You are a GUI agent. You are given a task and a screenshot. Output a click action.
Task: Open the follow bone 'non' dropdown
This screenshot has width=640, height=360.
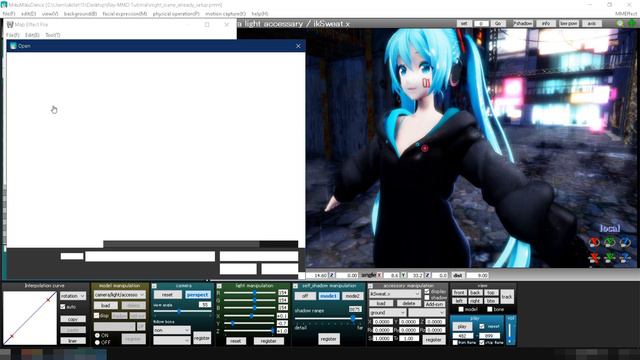[172, 330]
